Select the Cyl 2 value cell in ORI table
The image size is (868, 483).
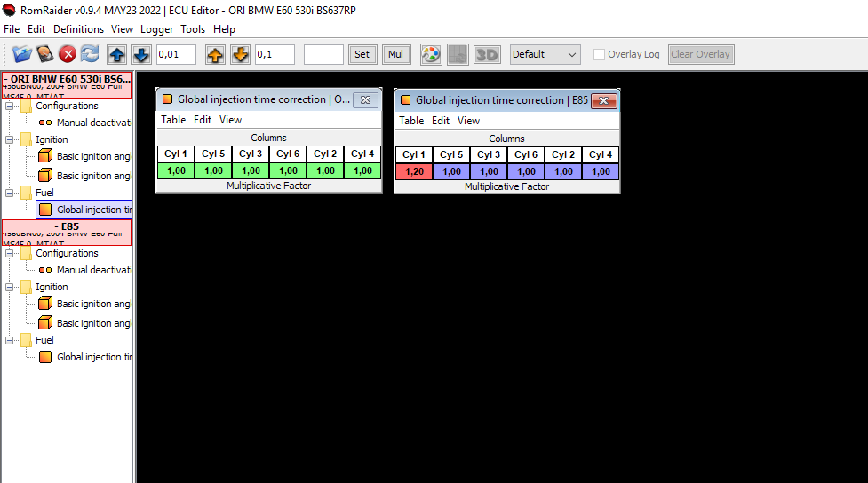coord(325,171)
